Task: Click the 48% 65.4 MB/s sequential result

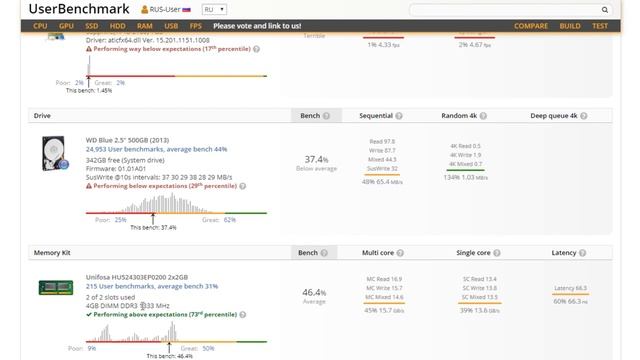Action: (382, 182)
